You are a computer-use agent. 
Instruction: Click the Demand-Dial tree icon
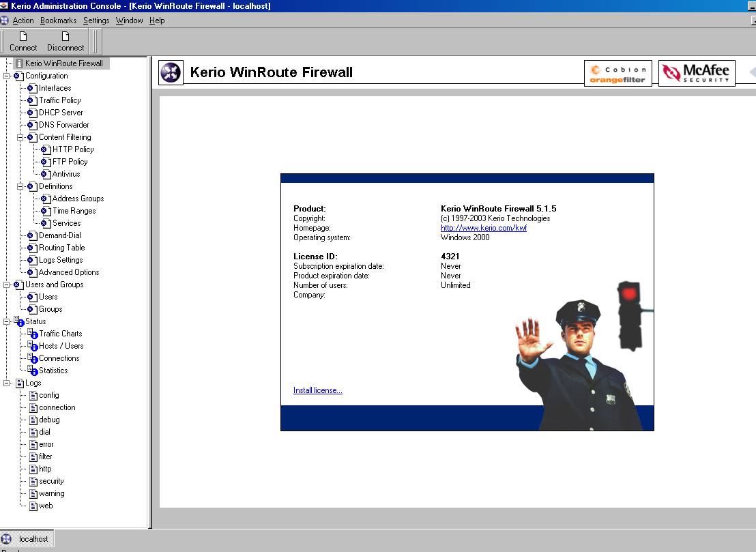(x=32, y=236)
